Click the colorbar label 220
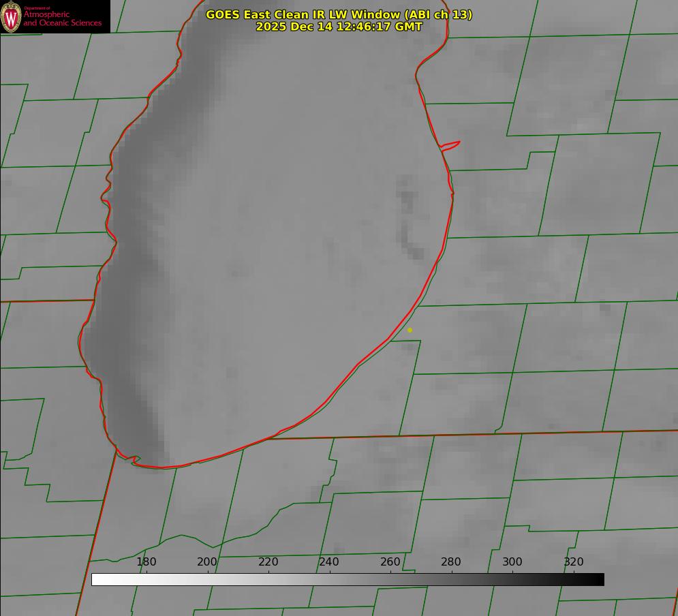 point(268,561)
